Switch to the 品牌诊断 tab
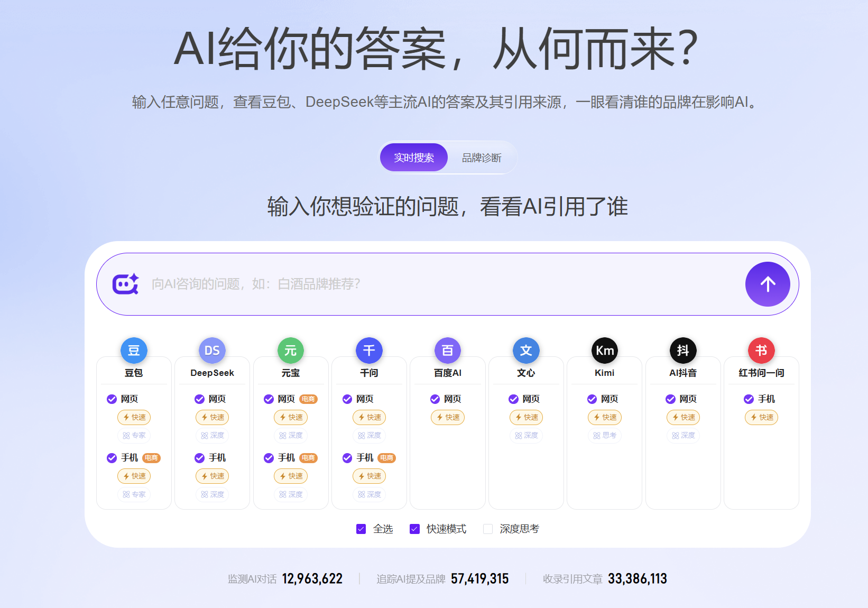868x608 pixels. pyautogui.click(x=482, y=158)
